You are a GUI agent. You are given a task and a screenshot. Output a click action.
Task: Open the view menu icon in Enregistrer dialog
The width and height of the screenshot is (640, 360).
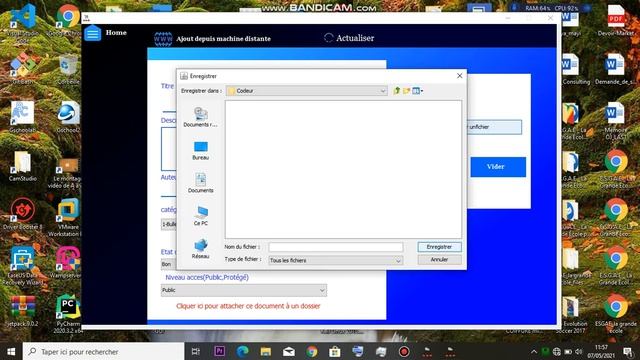(x=417, y=91)
